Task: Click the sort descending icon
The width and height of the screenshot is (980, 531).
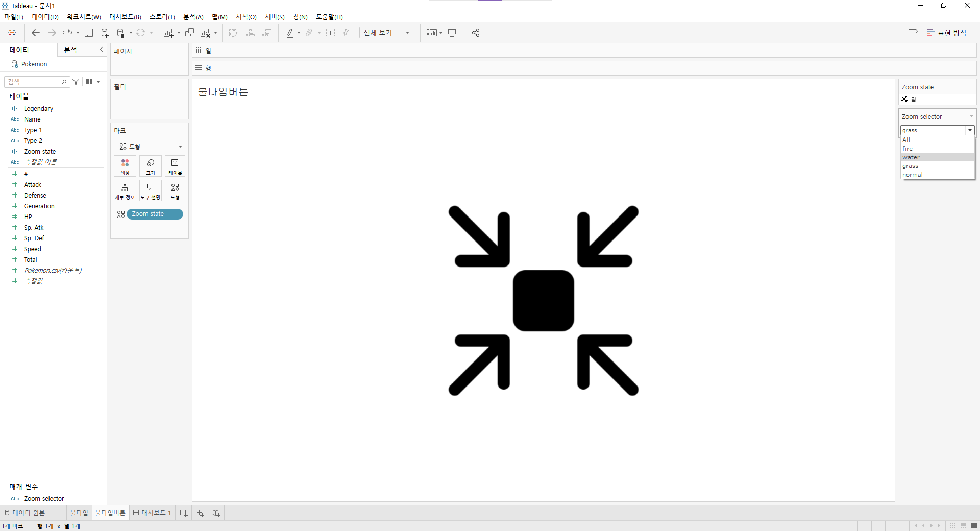Action: (266, 33)
